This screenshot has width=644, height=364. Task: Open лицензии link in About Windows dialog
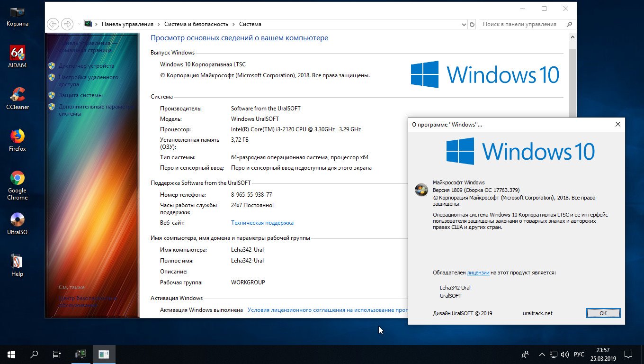point(478,273)
